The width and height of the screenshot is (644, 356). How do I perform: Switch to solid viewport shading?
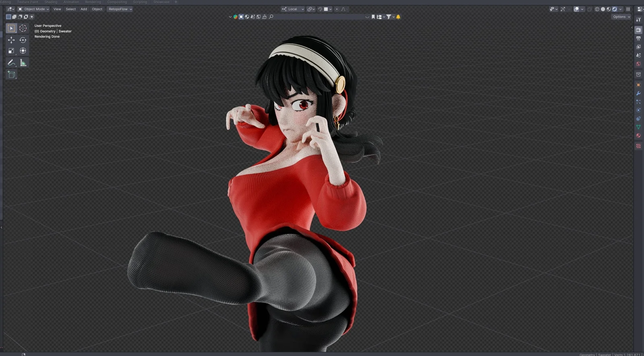603,9
